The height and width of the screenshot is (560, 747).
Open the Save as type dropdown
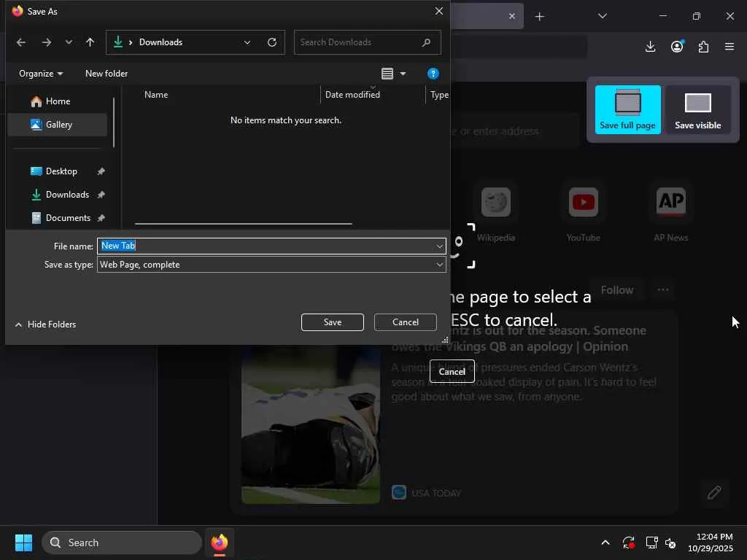(x=271, y=265)
